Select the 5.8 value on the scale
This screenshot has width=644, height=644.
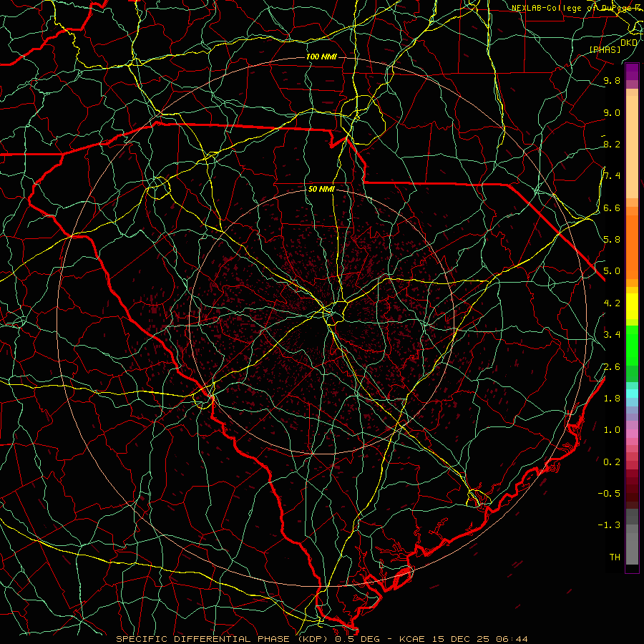coord(612,240)
